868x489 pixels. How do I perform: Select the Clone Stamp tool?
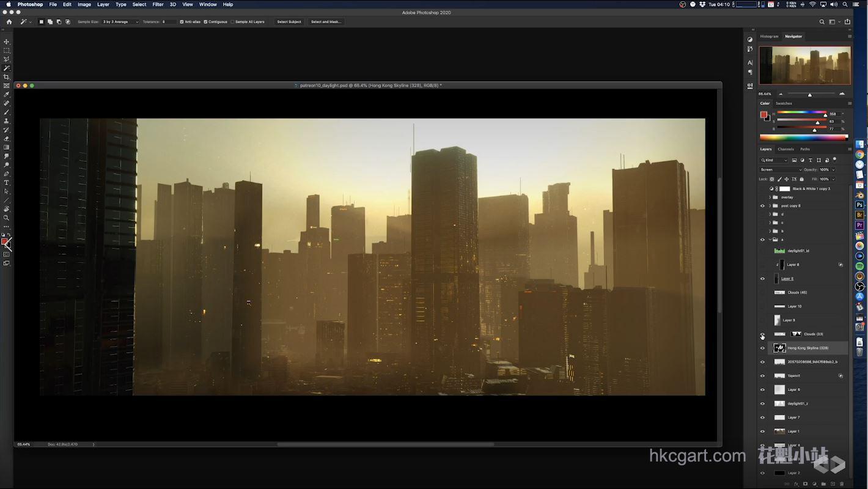(7, 121)
